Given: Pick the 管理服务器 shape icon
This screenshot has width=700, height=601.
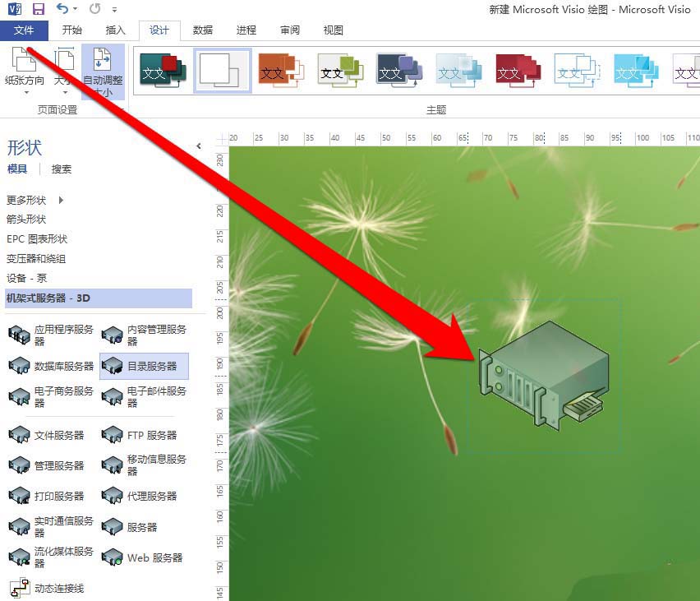Looking at the screenshot, I should click(19, 465).
